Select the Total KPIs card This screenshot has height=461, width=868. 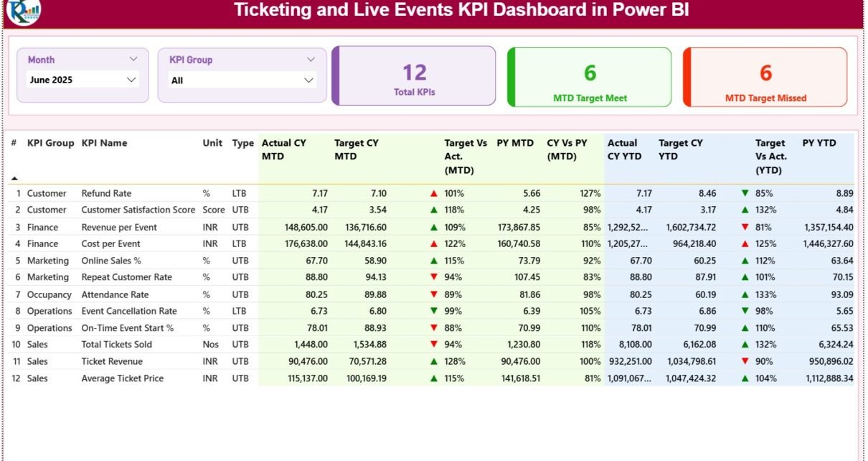point(414,77)
